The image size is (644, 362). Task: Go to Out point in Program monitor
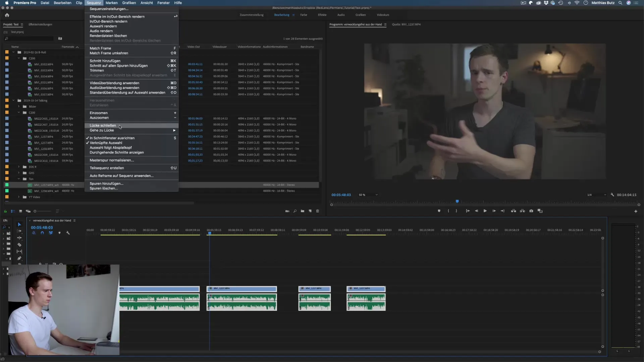(x=502, y=211)
